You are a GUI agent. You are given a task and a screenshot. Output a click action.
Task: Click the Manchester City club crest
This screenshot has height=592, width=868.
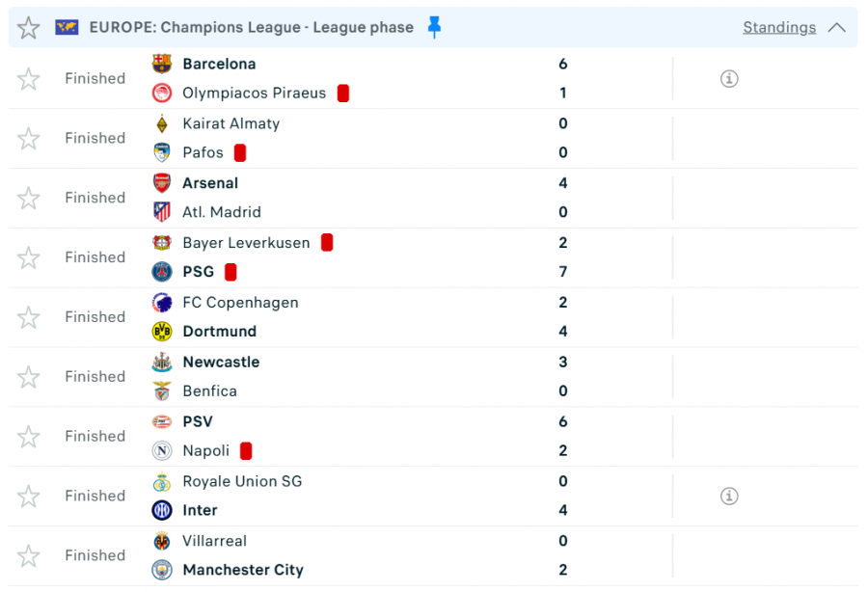(162, 570)
